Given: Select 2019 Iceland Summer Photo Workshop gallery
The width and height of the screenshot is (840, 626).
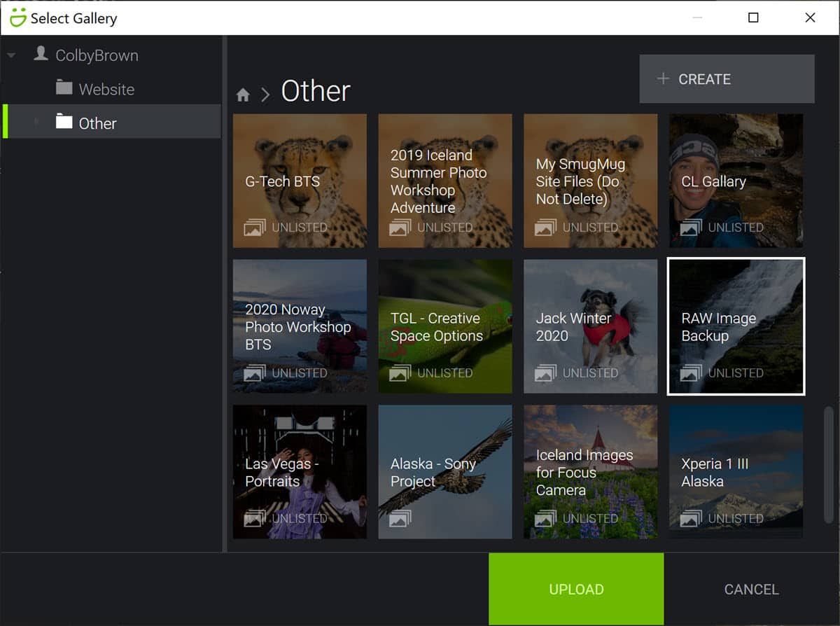Looking at the screenshot, I should [x=445, y=181].
